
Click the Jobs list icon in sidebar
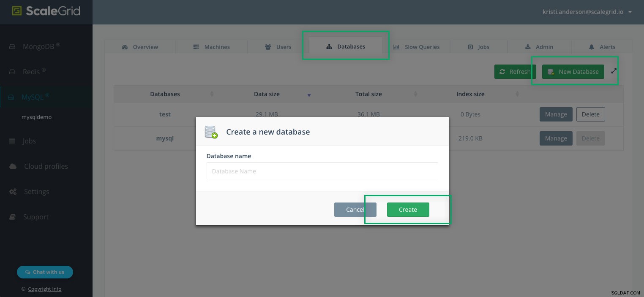12,141
